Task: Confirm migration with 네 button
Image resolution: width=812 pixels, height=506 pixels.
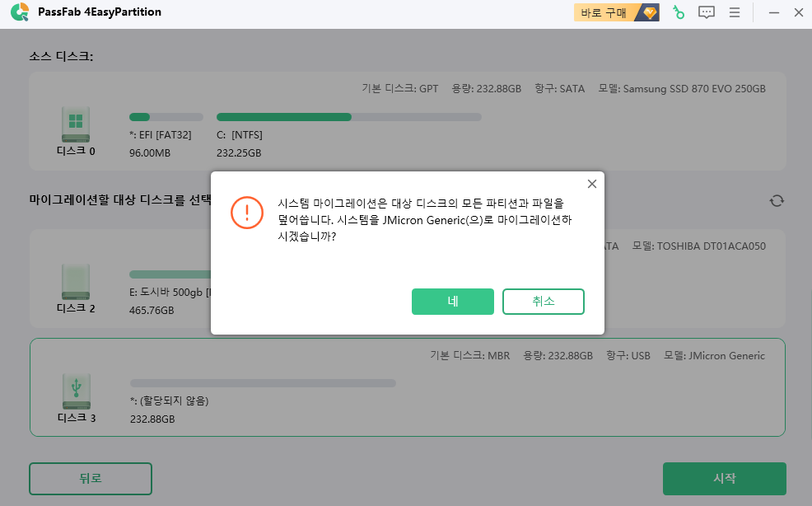Action: 453,302
